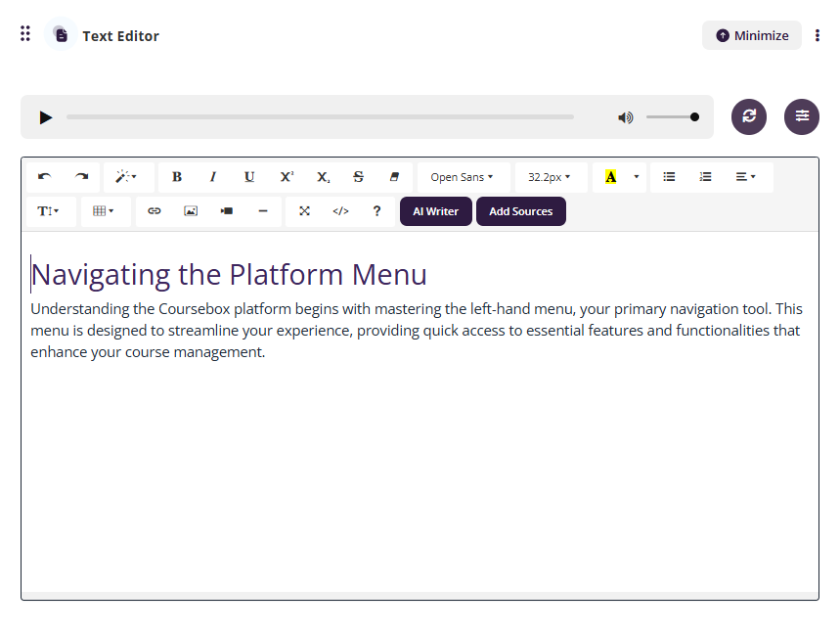Toggle italic formatting
840x634 pixels.
click(x=213, y=177)
